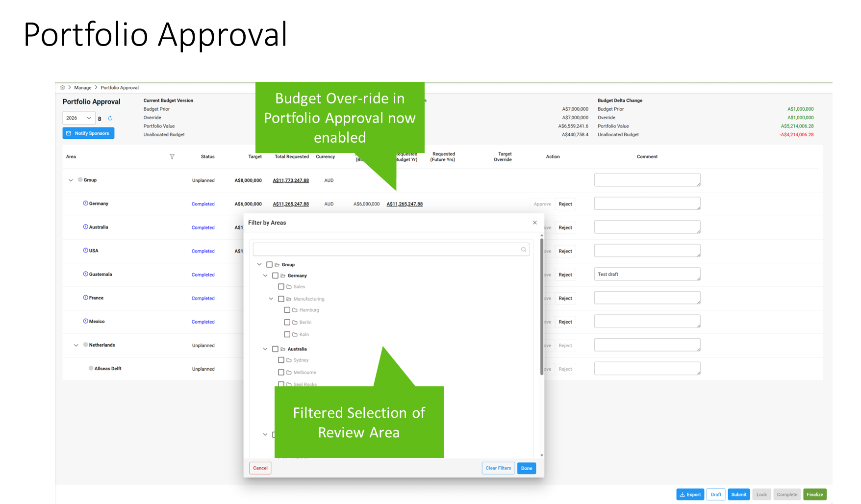The image size is (861, 504).
Task: Collapse the Netherlands row in the table
Action: 76,345
